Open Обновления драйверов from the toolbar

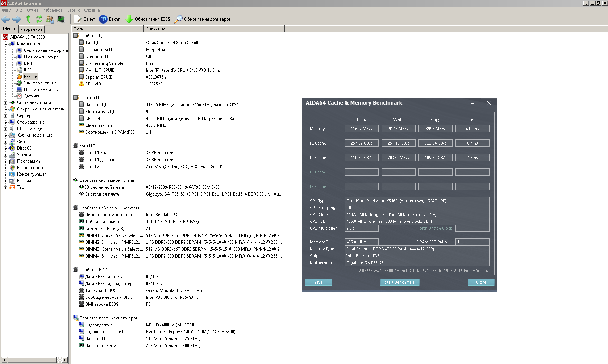click(x=203, y=19)
